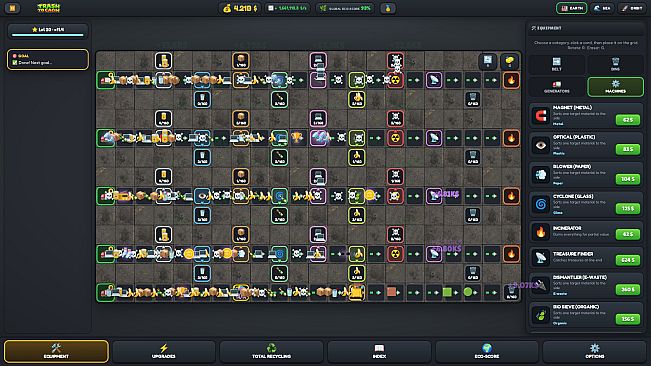The height and width of the screenshot is (366, 651).
Task: Click the treasure finder dish on second belt row
Action: [x=434, y=138]
